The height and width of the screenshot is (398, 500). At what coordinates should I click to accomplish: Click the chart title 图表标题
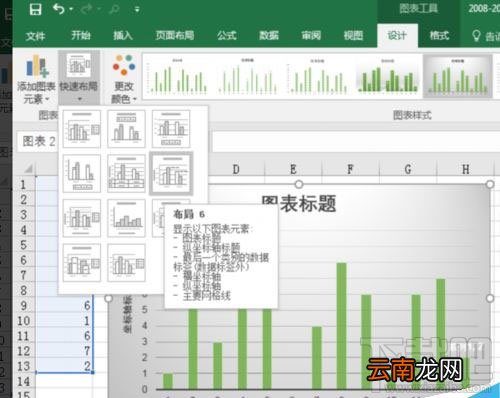coord(299,203)
